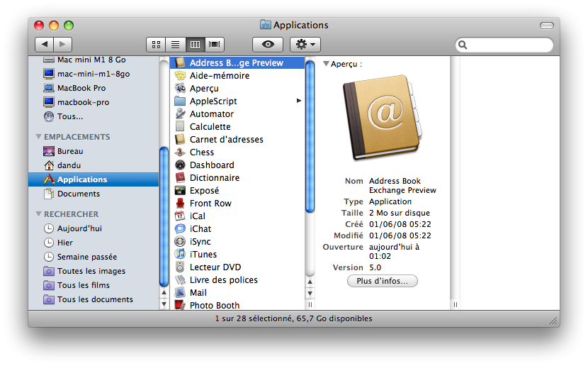The width and height of the screenshot is (588, 366).
Task: Collapse the RECHERCHER section
Action: (38, 214)
